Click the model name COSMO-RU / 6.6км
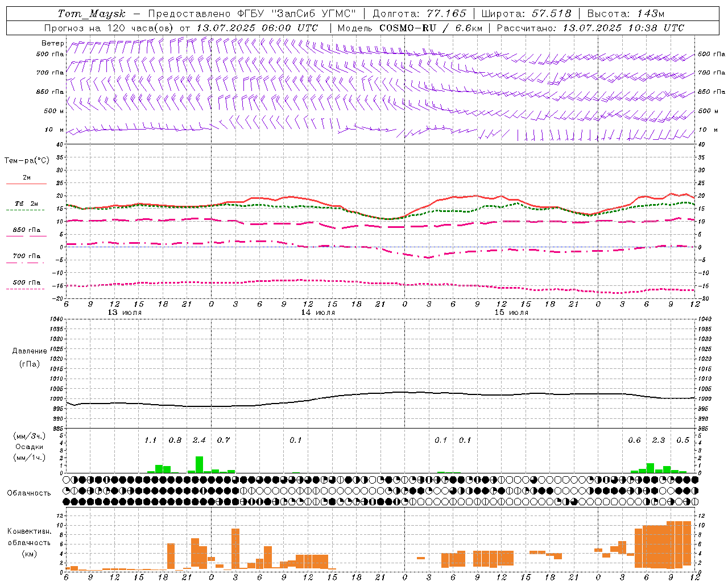The height and width of the screenshot is (582, 728). [430, 28]
